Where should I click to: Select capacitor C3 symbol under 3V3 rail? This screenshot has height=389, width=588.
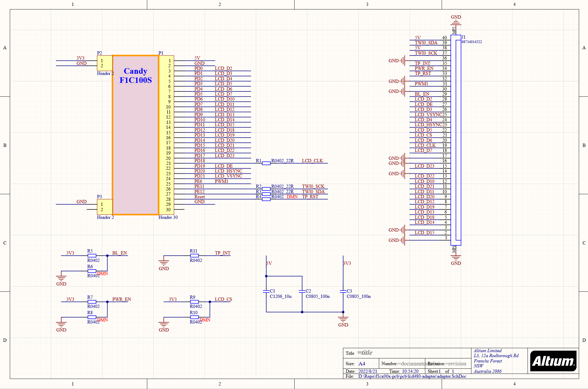(343, 291)
